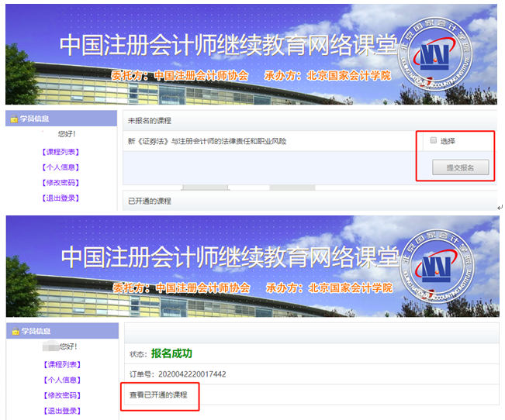Open 个人信息 in the upper sidebar

(x=61, y=167)
